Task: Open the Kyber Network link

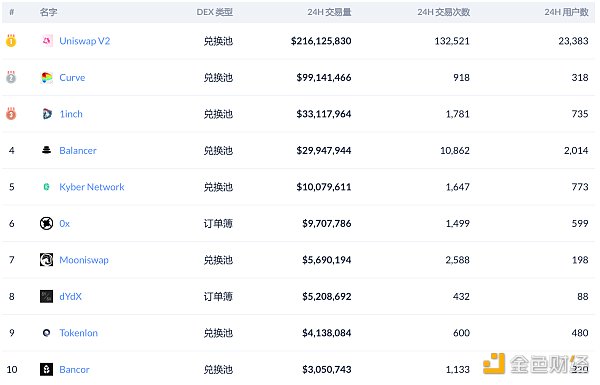Action: (x=92, y=187)
